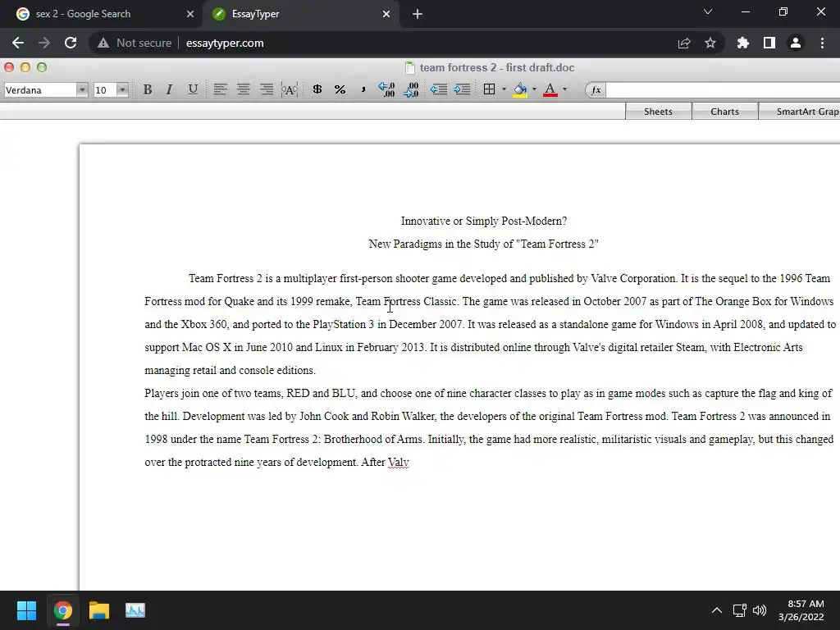Open the Chrome profile icon
The height and width of the screenshot is (630, 840).
796,43
